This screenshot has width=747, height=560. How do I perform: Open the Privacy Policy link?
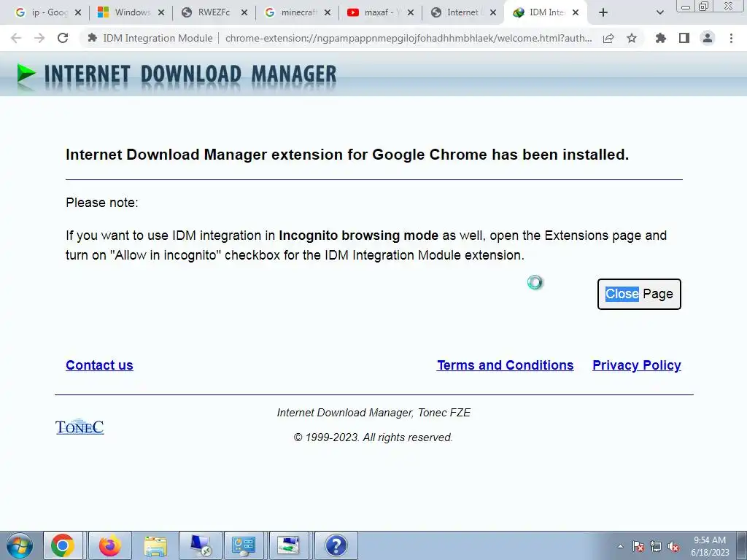[x=636, y=365]
